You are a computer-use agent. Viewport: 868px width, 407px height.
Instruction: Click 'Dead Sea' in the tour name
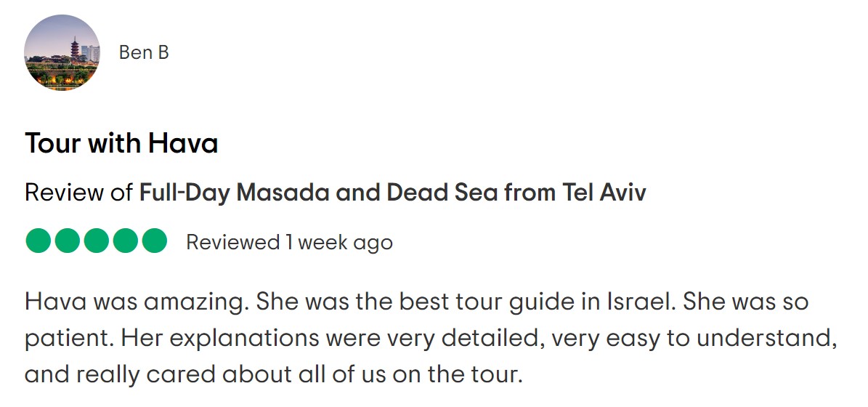(443, 193)
